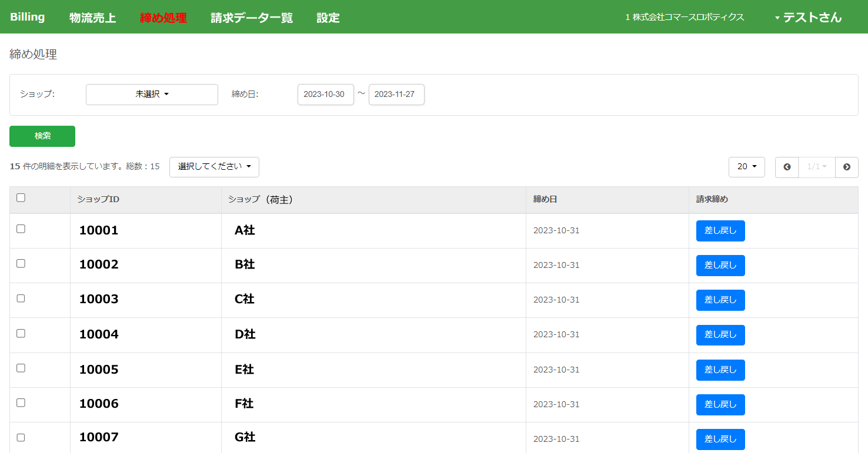Go to the next page arrow icon

click(846, 167)
